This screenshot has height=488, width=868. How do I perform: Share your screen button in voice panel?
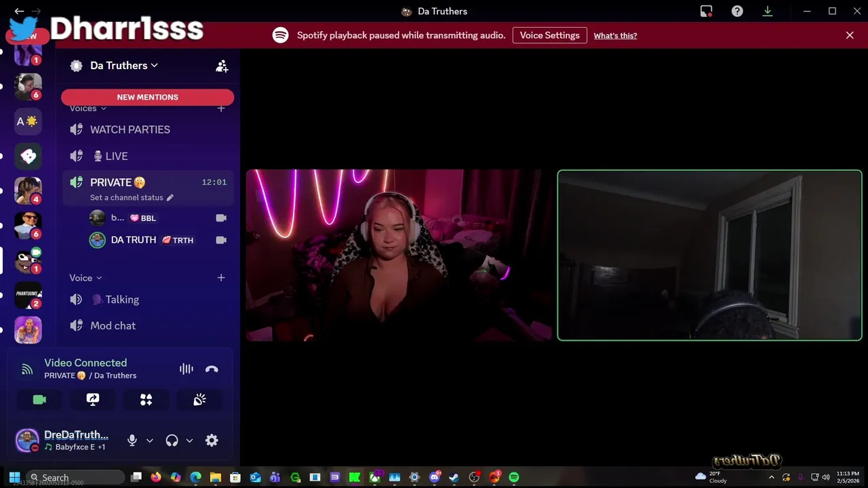[x=93, y=400]
